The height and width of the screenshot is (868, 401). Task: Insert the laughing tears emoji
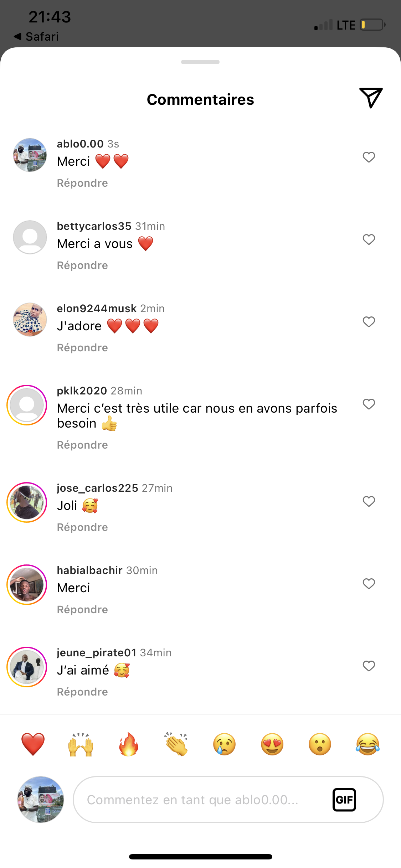point(367,744)
